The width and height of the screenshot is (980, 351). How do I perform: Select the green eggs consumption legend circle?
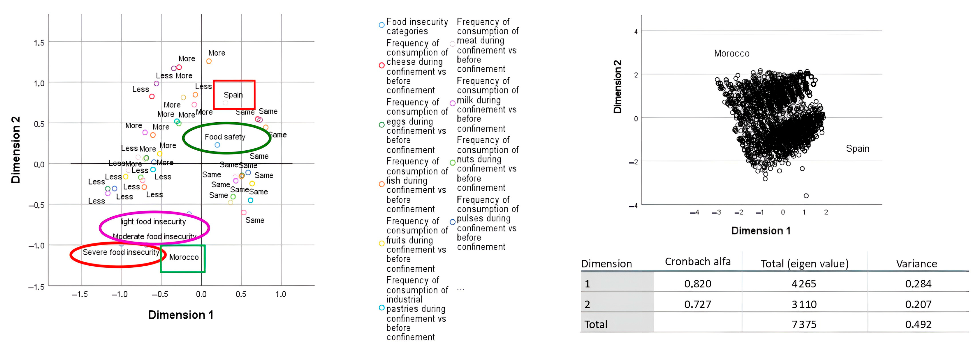382,125
